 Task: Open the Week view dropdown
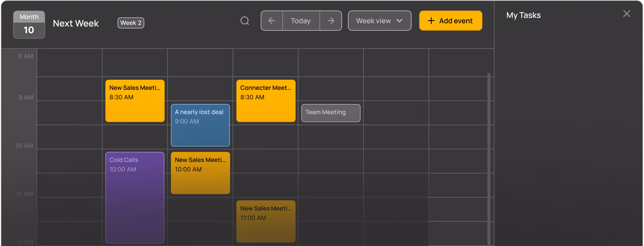[379, 20]
